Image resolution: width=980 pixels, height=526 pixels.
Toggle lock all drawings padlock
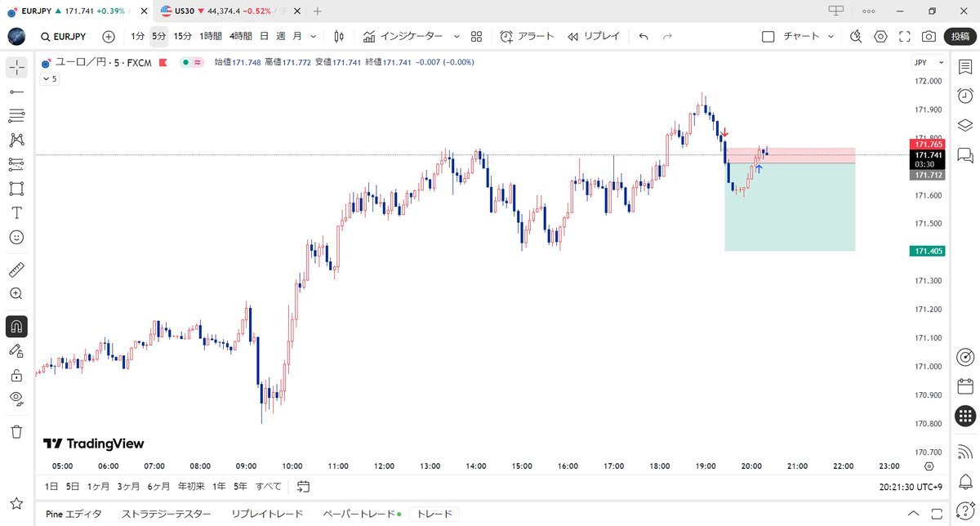(x=16, y=375)
